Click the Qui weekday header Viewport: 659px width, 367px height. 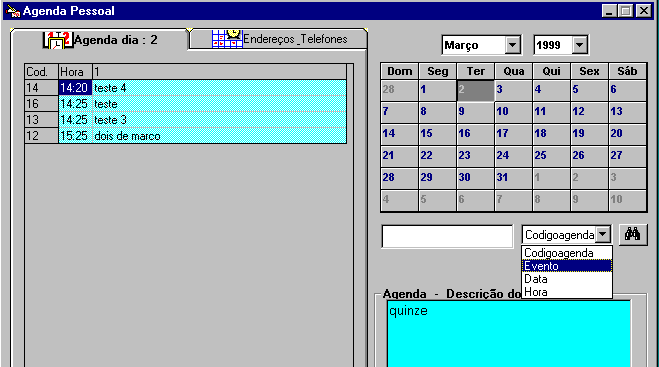[551, 71]
